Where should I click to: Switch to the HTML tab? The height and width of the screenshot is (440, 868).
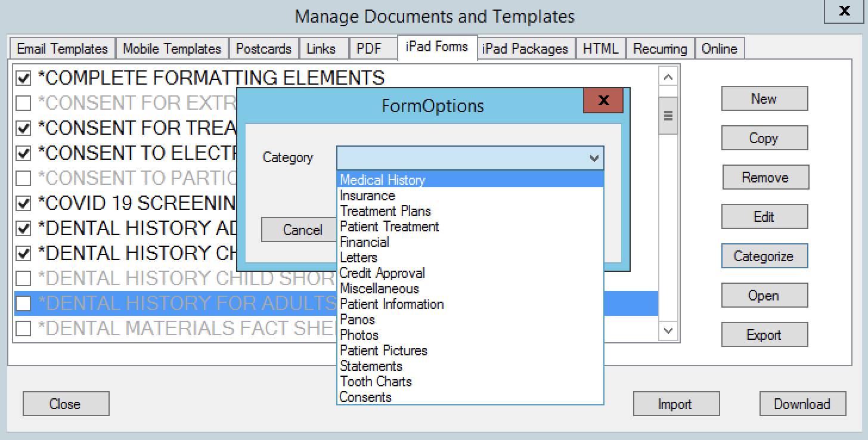point(600,49)
